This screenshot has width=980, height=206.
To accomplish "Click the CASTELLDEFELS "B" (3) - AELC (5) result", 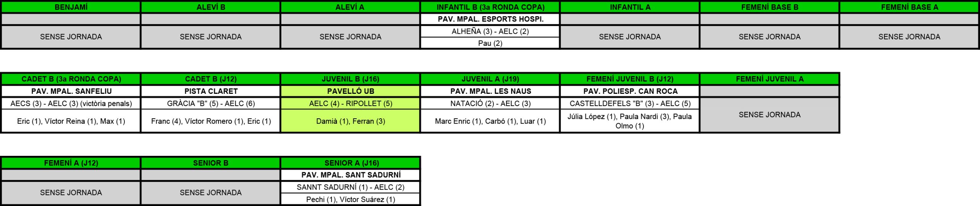I will coord(630,103).
